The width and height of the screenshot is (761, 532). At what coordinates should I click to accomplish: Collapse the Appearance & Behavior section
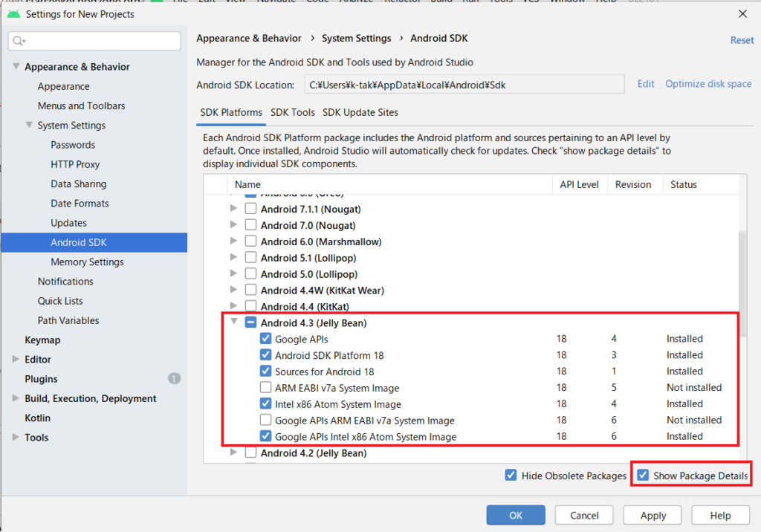[16, 67]
